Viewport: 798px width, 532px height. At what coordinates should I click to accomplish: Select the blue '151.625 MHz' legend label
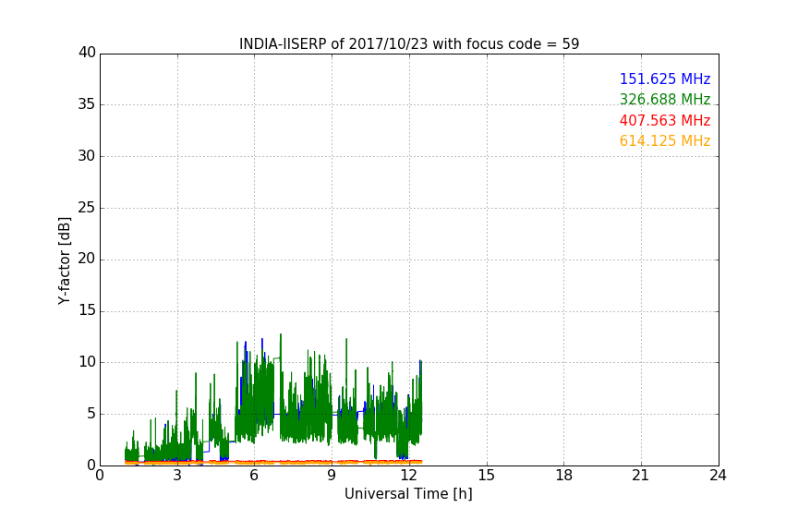click(665, 79)
